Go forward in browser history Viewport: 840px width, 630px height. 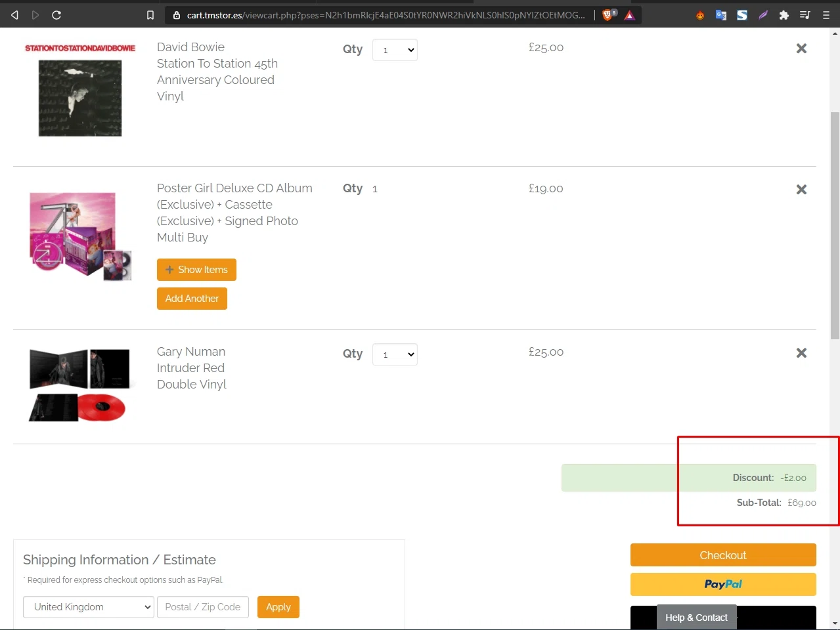coord(35,14)
